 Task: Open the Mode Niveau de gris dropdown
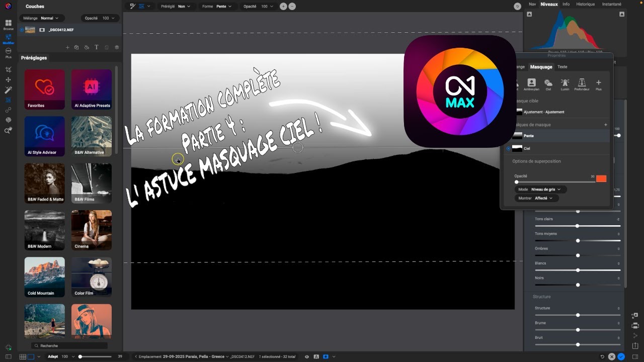(541, 190)
